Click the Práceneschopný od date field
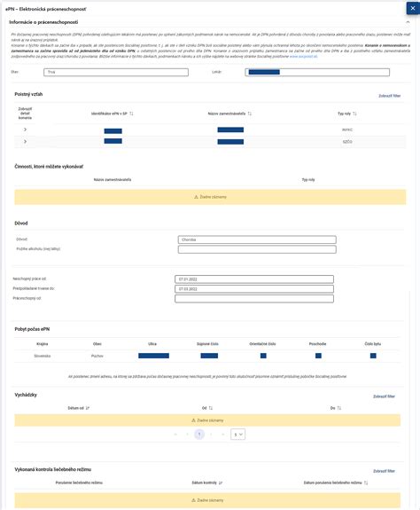This screenshot has height=510, width=420. (254, 299)
